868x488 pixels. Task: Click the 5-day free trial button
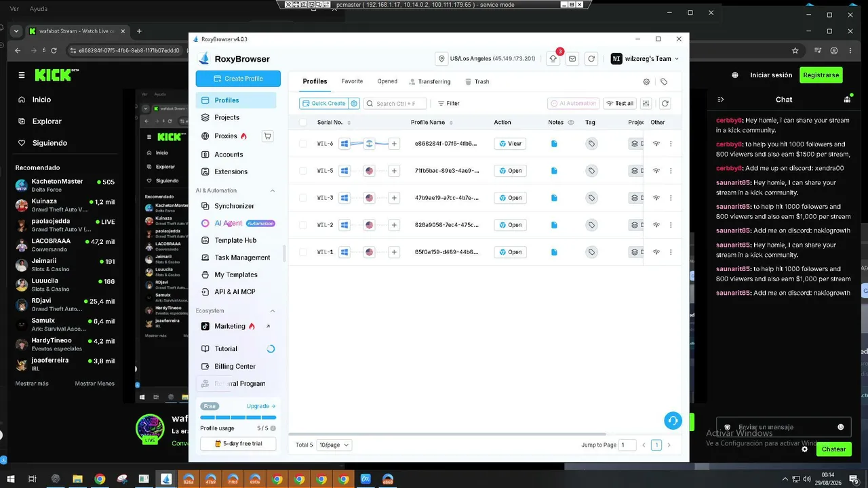click(238, 444)
